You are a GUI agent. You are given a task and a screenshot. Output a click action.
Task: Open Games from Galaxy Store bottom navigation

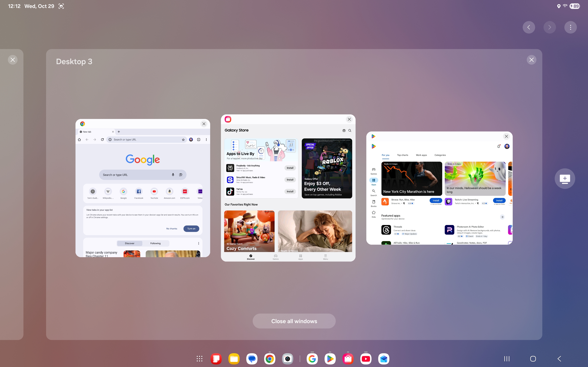click(x=276, y=257)
